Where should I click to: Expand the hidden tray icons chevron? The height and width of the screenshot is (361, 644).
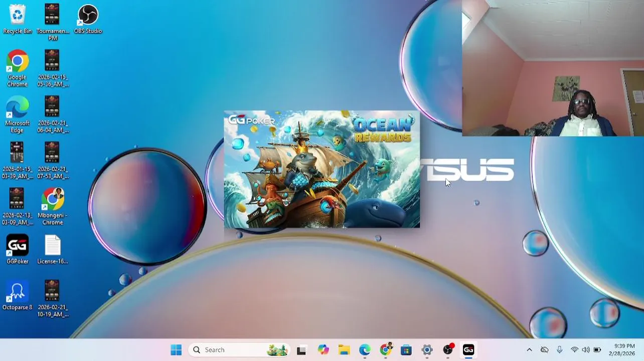529,350
